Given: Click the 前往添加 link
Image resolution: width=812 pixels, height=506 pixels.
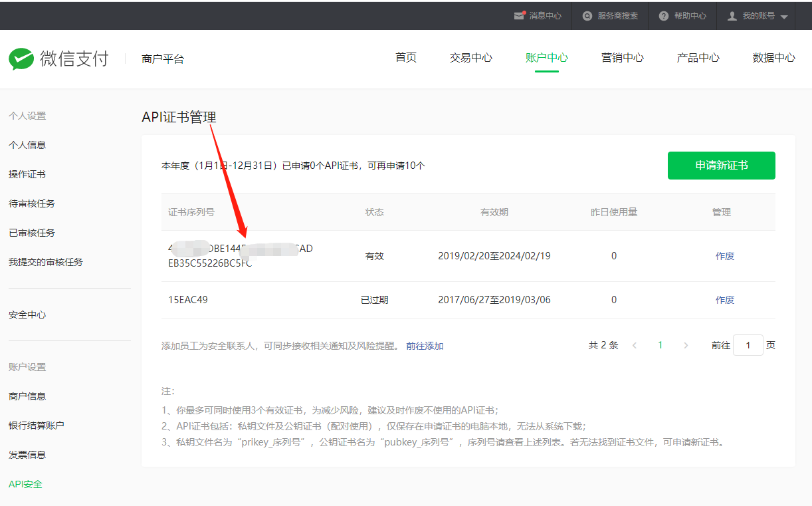Looking at the screenshot, I should (425, 346).
